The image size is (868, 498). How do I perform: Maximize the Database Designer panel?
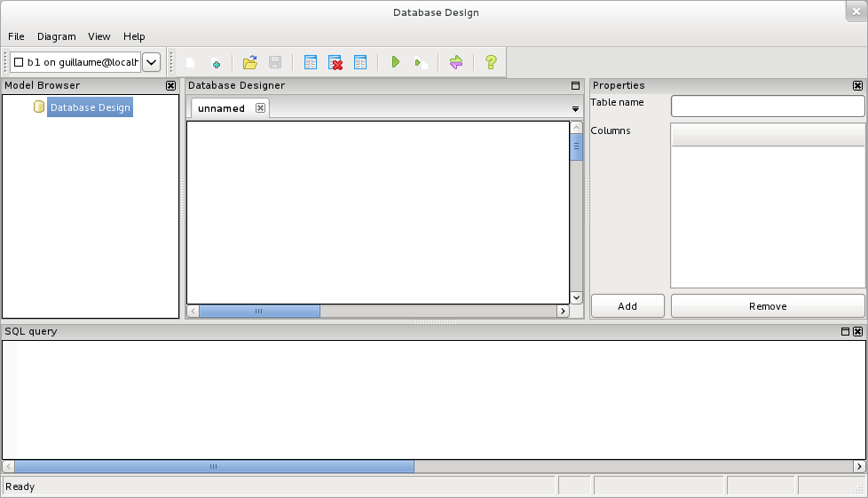tap(575, 86)
